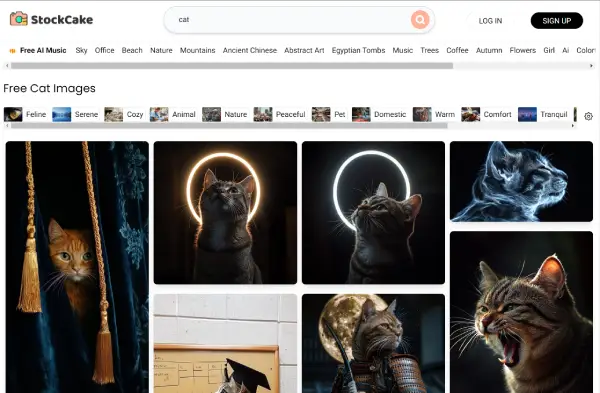600x393 pixels.
Task: Open tabby cat with white halo image
Action: pos(373,213)
